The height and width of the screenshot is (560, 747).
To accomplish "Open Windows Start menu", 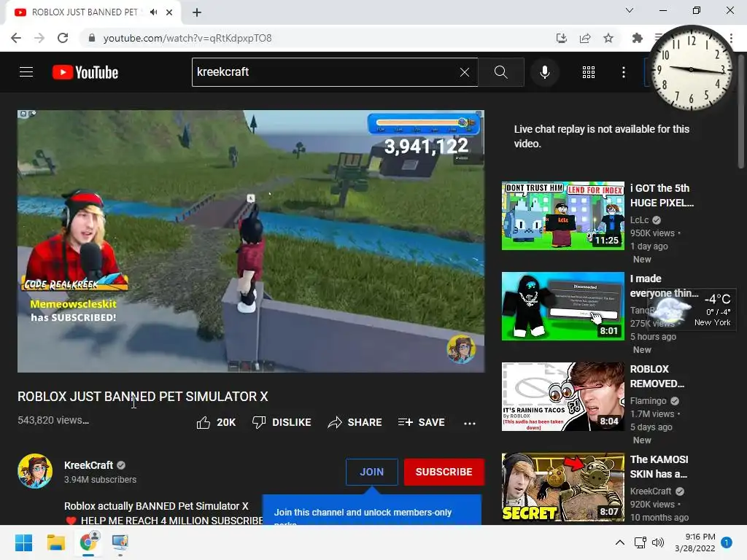I will coord(23,542).
